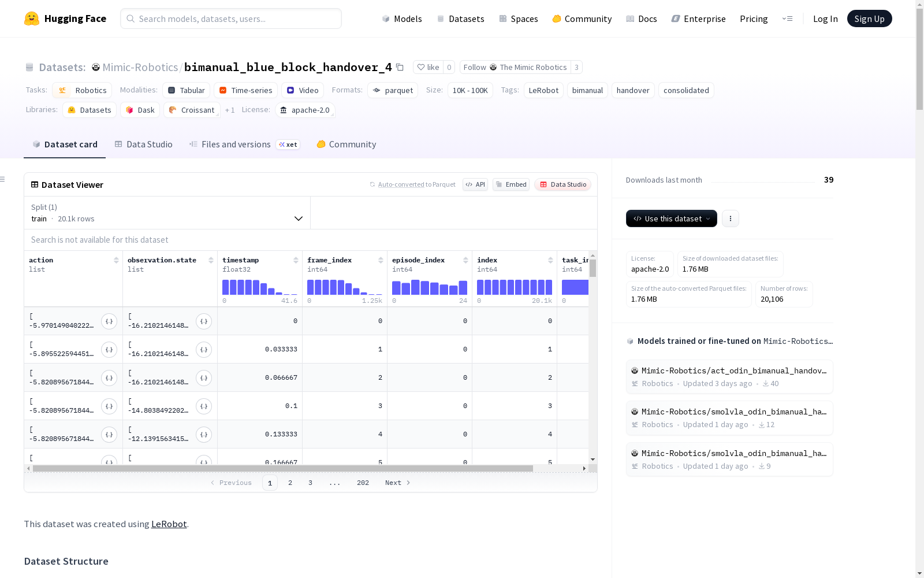The height and width of the screenshot is (578, 924).
Task: Sort by the index column
Action: coord(550,260)
